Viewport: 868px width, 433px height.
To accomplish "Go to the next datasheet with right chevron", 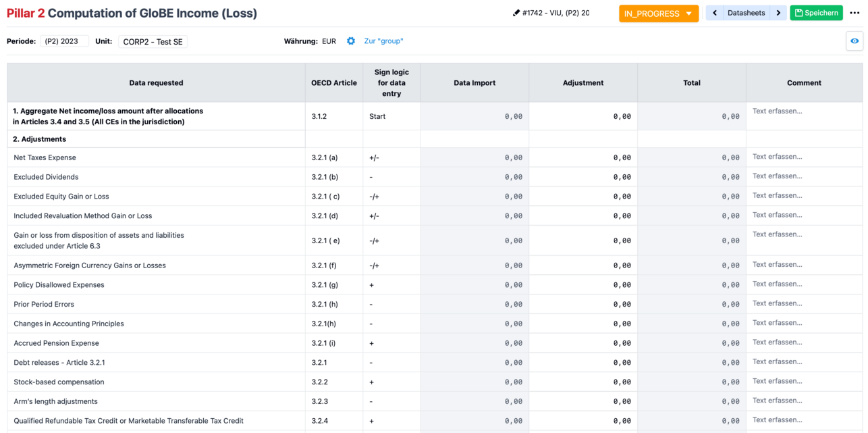I will [778, 13].
